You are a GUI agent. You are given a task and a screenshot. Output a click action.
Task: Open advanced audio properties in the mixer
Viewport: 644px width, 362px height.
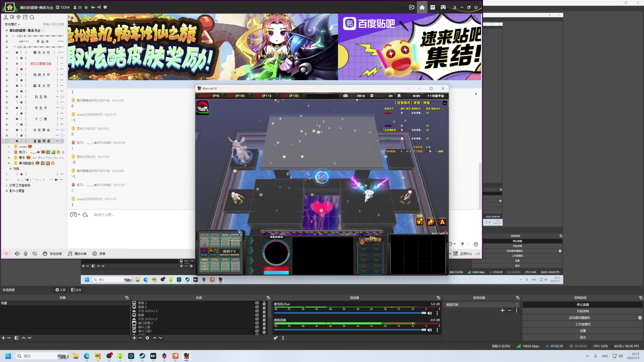276,338
